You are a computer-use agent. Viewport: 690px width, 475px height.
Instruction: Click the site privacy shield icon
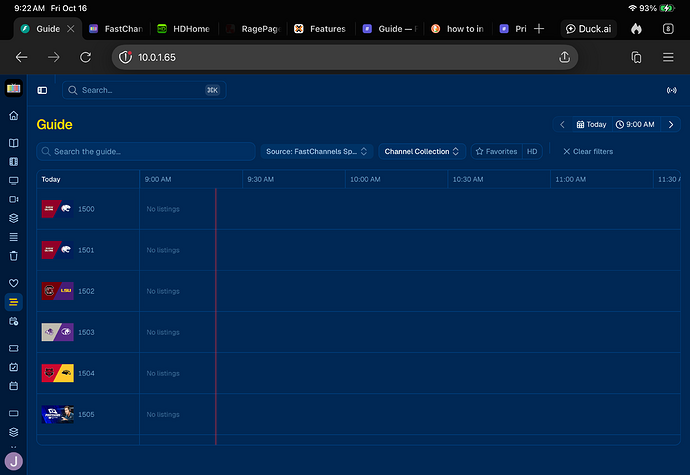(x=125, y=57)
